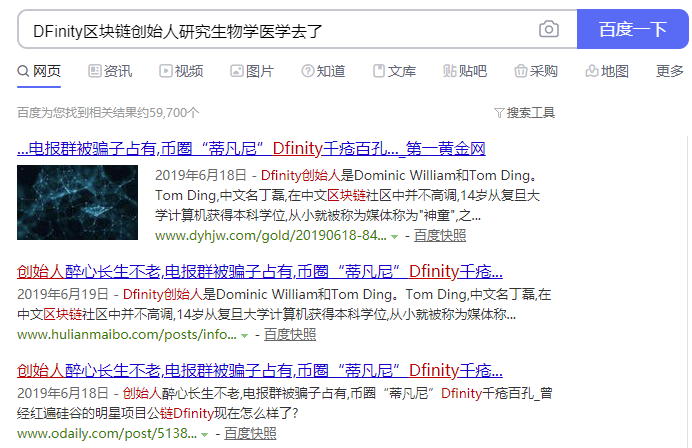Viewport: 692px width, 448px height.
Task: Click the document icon on 文库 tab
Action: [x=379, y=71]
